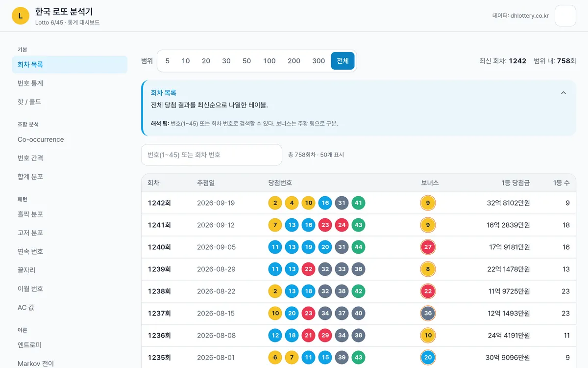The width and height of the screenshot is (588, 368).
Task: Click ball 22 in row 1239회
Action: [309, 269]
